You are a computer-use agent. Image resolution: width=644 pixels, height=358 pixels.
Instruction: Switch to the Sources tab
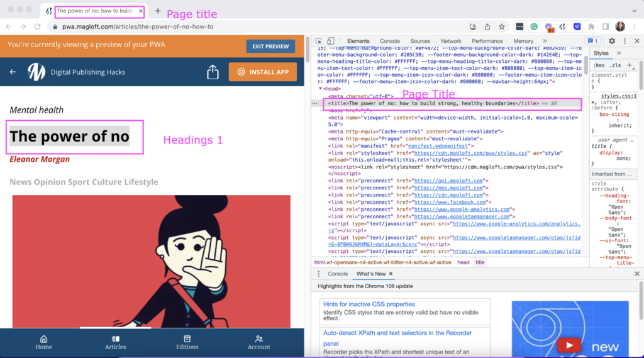click(420, 41)
